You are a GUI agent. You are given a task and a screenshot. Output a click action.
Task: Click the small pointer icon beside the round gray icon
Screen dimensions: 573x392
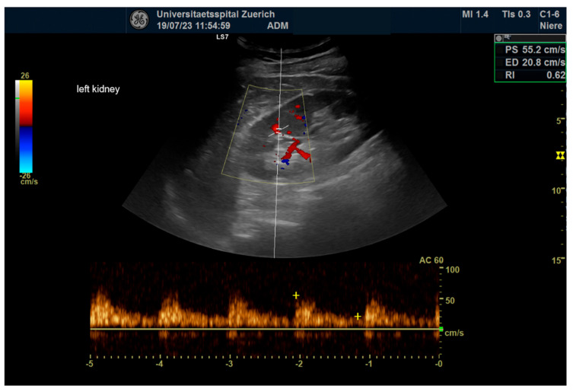(508, 37)
